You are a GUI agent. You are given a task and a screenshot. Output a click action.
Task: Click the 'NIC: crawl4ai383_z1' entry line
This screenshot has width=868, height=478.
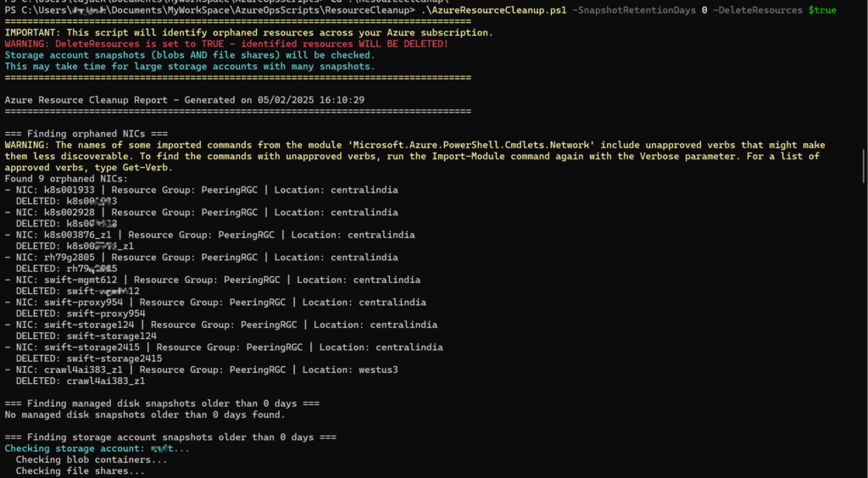point(201,370)
